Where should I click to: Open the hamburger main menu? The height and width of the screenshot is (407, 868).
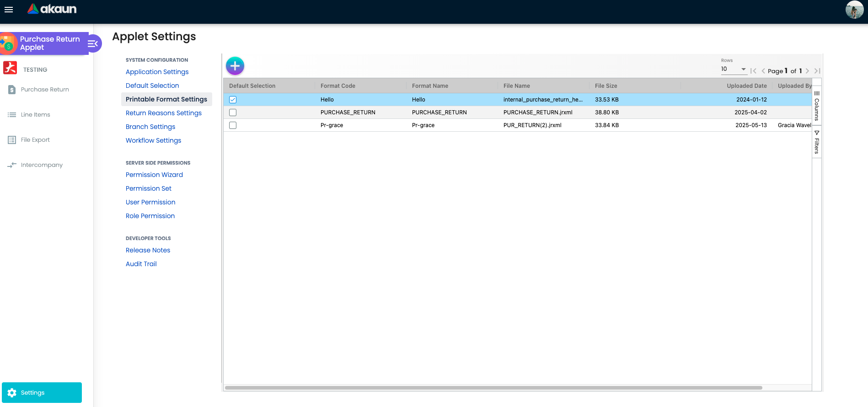(x=9, y=10)
